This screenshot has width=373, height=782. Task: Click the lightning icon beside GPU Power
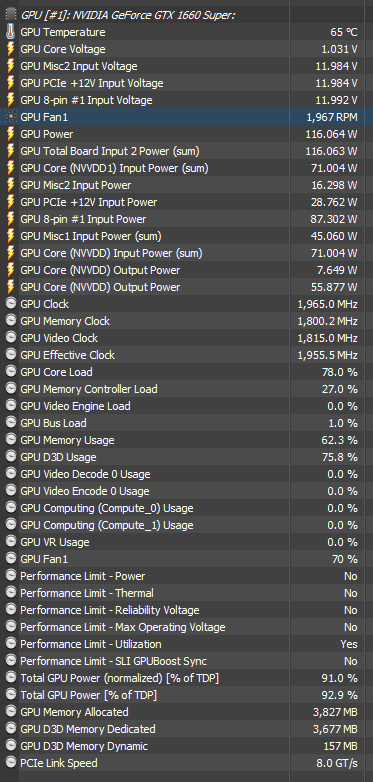(10, 134)
